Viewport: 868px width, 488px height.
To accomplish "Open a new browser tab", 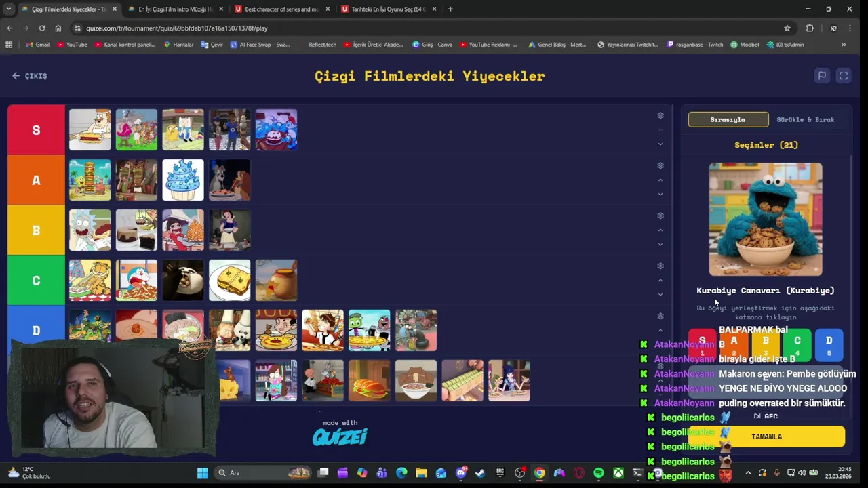I will pyautogui.click(x=450, y=9).
